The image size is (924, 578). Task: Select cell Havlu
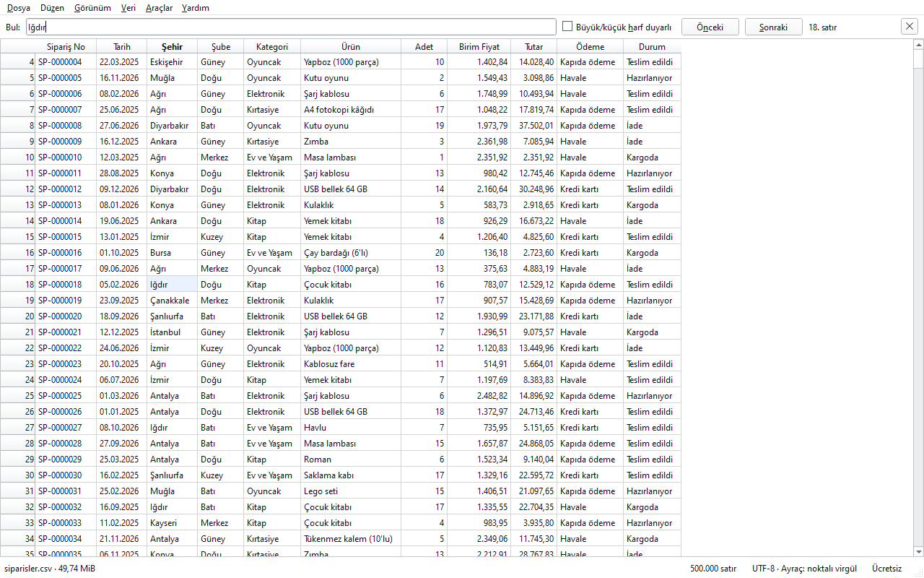click(351, 428)
